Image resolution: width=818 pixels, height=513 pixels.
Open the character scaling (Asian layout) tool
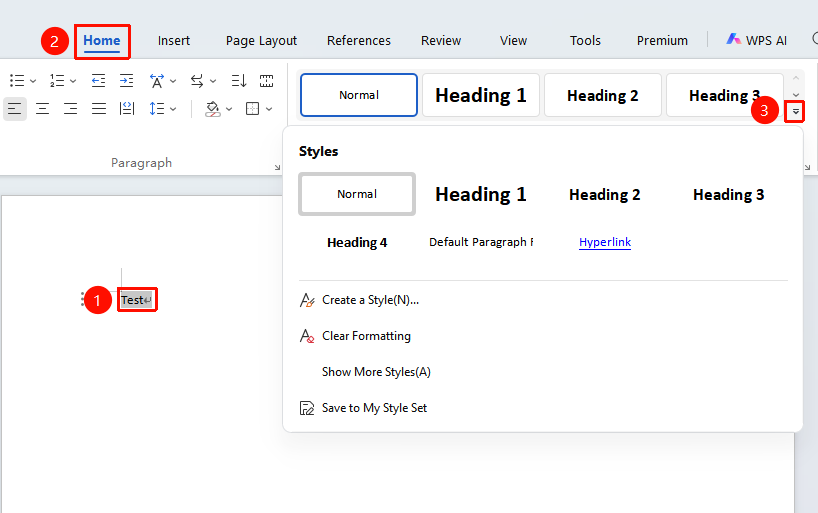pyautogui.click(x=157, y=80)
